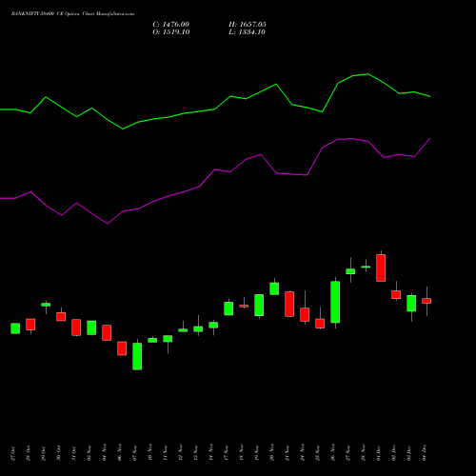Click the 26 Nov date label

(333, 453)
